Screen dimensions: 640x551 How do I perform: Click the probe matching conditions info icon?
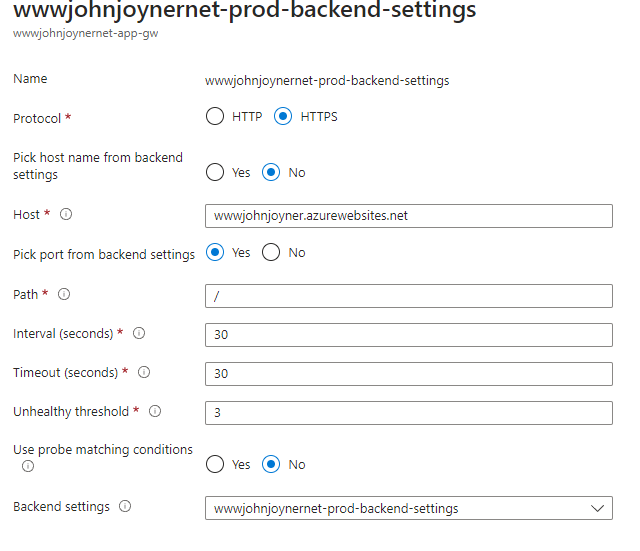[28, 466]
